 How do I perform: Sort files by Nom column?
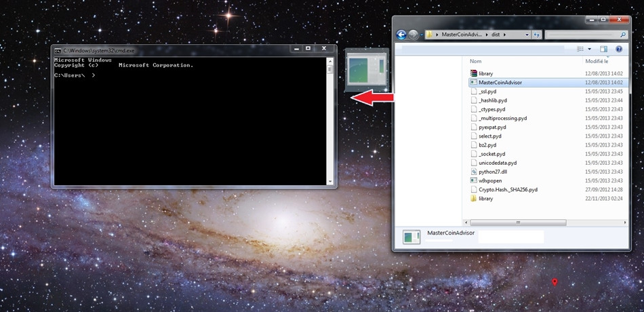point(475,61)
